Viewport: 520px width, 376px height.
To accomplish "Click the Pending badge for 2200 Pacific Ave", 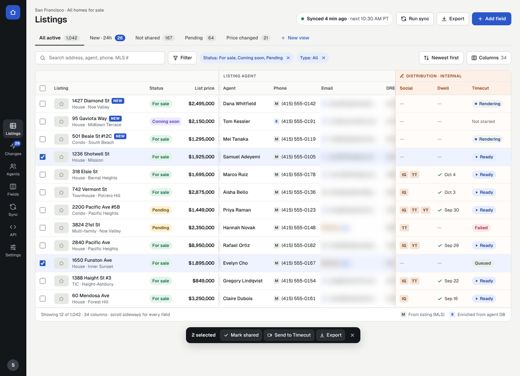I will click(x=161, y=210).
